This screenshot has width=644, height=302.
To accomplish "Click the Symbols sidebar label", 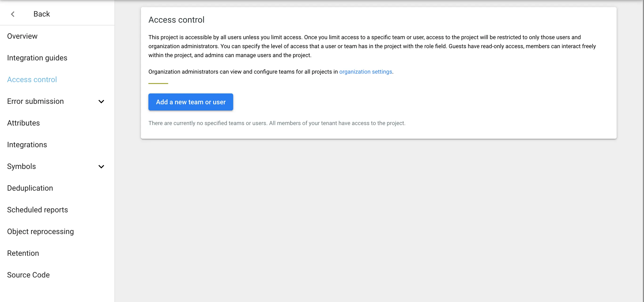I will 21,167.
